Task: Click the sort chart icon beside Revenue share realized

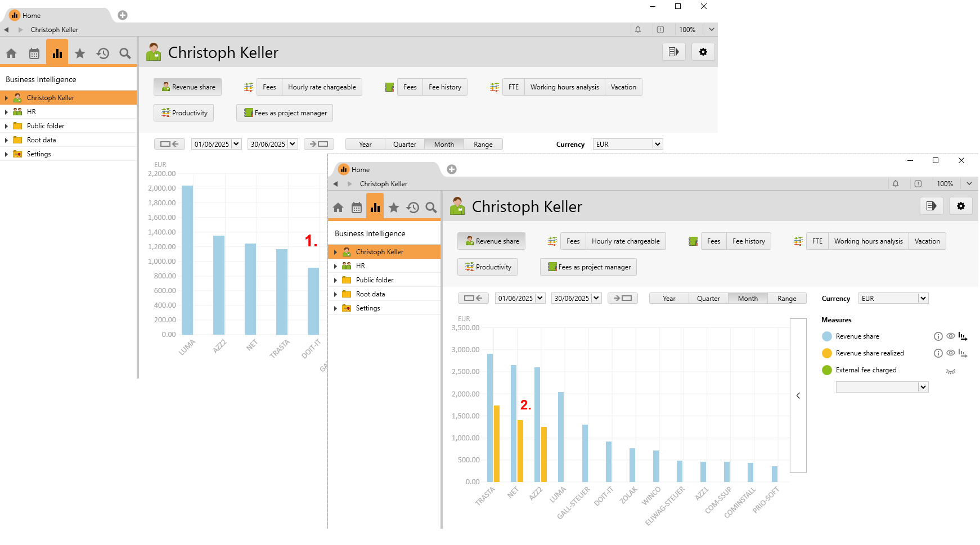Action: point(963,353)
